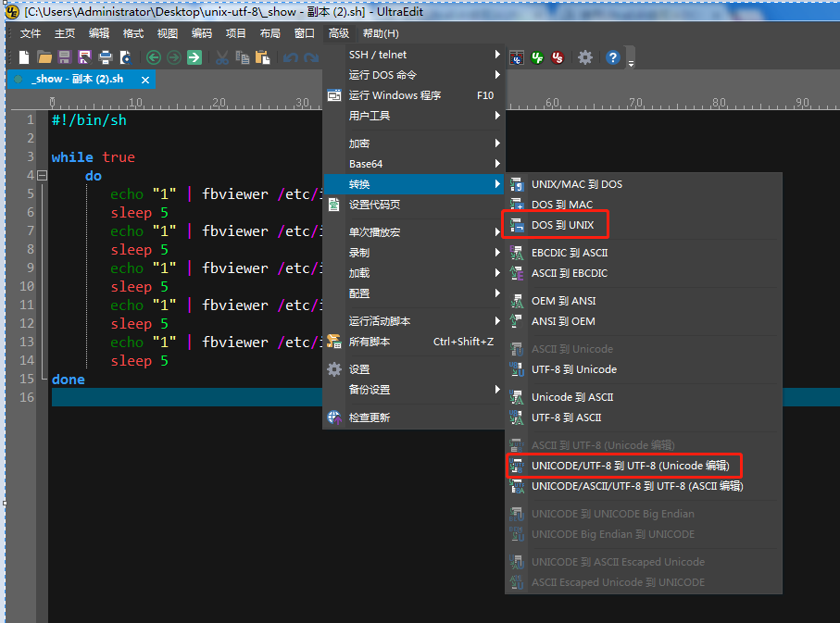Image resolution: width=840 pixels, height=623 pixels.
Task: Open the SSH/telnet console icon on toolbar
Action: point(517,56)
